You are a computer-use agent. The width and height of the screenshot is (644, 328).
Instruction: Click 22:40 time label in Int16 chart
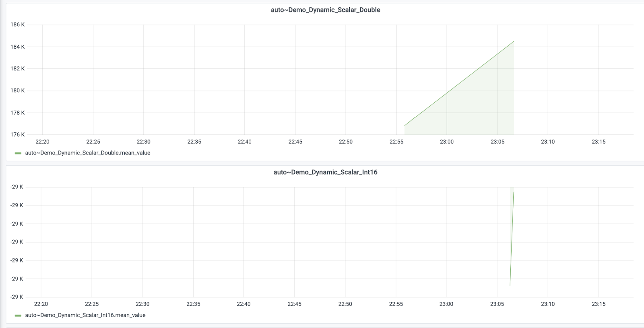tap(244, 304)
